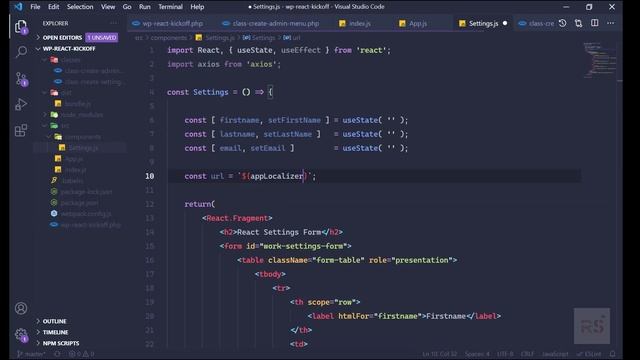Click the UTF-8 encoding indicator

tap(505, 354)
